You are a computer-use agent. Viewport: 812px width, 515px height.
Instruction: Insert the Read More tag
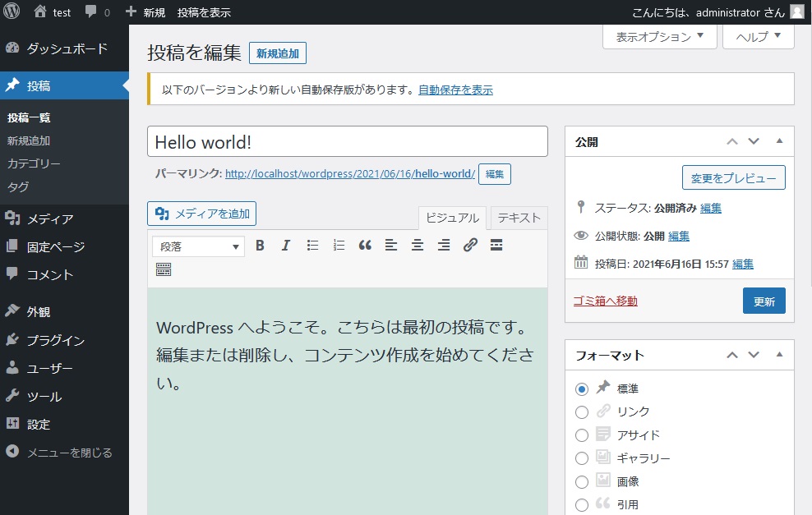496,246
